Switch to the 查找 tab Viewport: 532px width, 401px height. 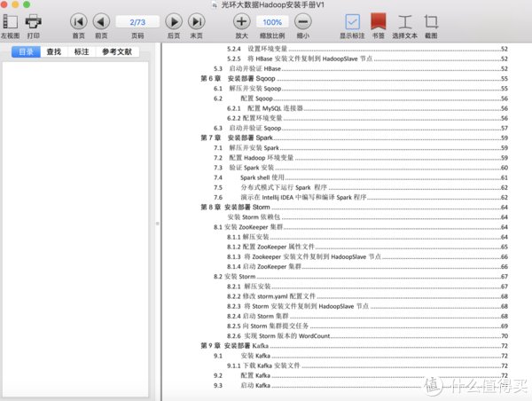pos(54,52)
